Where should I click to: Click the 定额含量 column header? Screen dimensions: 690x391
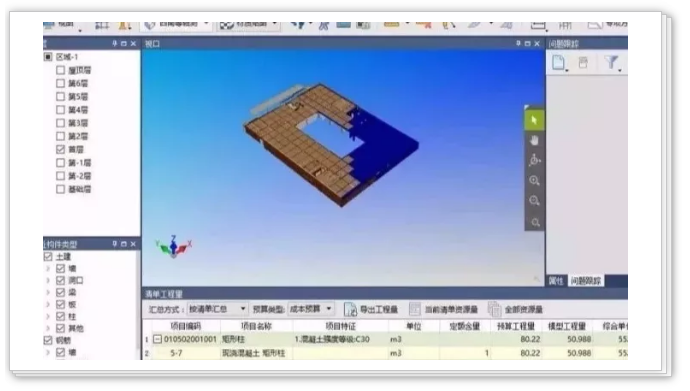(x=465, y=326)
